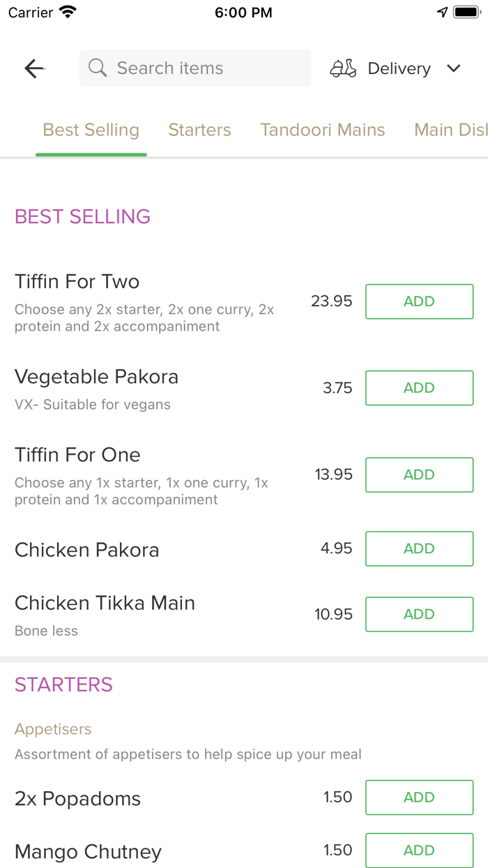Click the magnifying glass search icon
The height and width of the screenshot is (868, 488).
tap(98, 68)
